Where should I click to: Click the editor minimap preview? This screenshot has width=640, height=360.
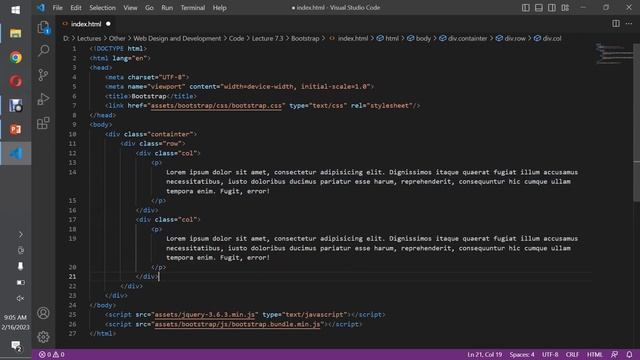tap(613, 54)
